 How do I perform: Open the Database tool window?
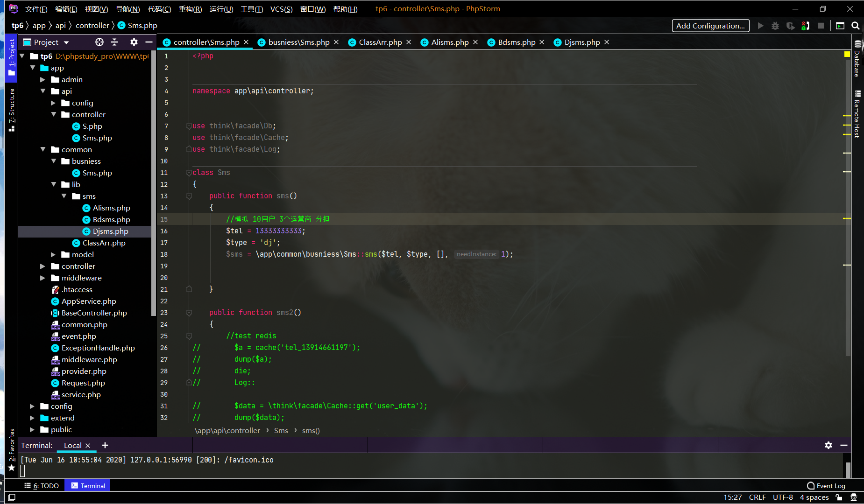coord(857,58)
